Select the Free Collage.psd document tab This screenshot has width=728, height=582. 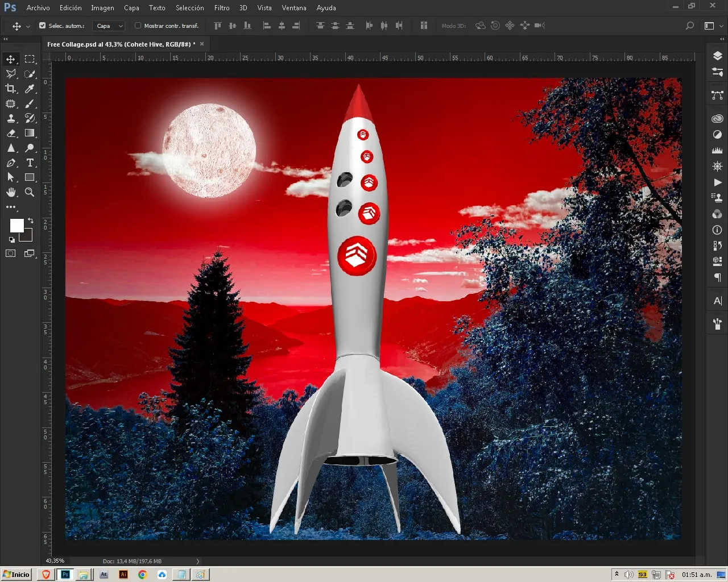(121, 44)
